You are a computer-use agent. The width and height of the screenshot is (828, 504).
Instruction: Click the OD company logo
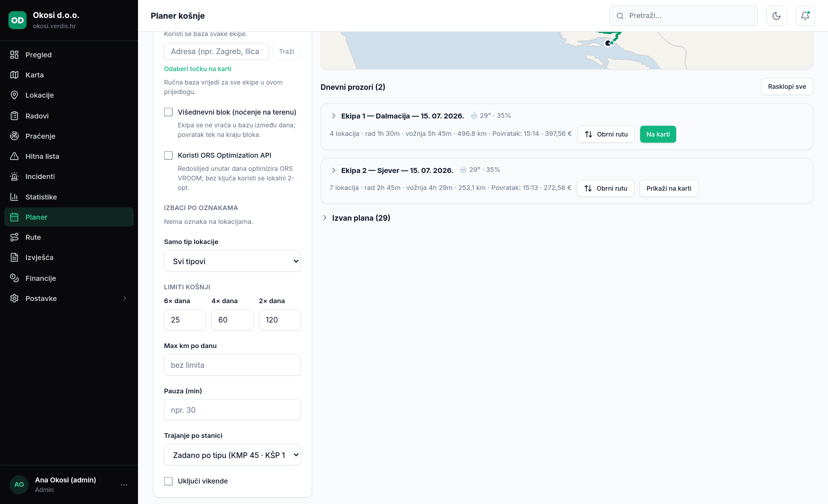coord(17,20)
